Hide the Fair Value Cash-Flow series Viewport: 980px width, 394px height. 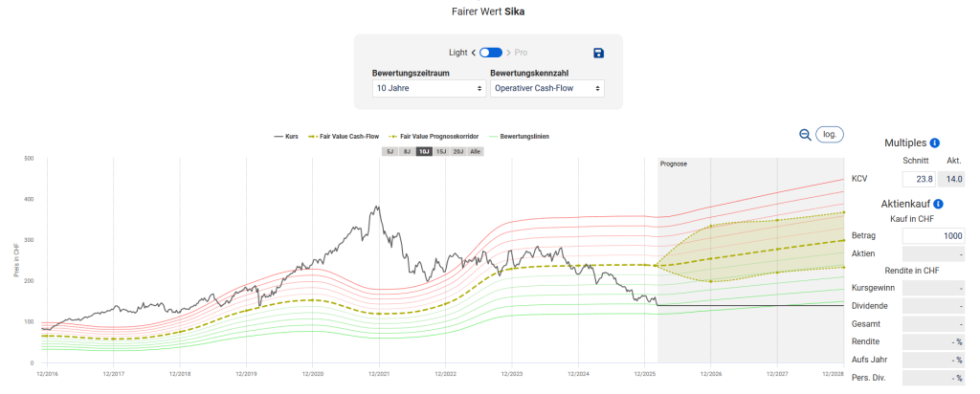[x=345, y=137]
